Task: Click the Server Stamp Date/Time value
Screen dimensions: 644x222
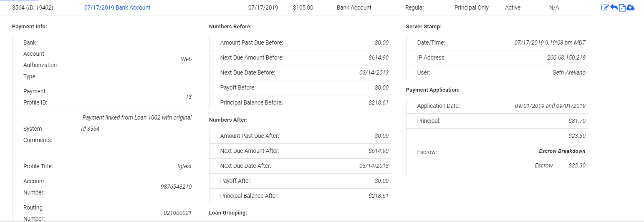Action: click(550, 42)
